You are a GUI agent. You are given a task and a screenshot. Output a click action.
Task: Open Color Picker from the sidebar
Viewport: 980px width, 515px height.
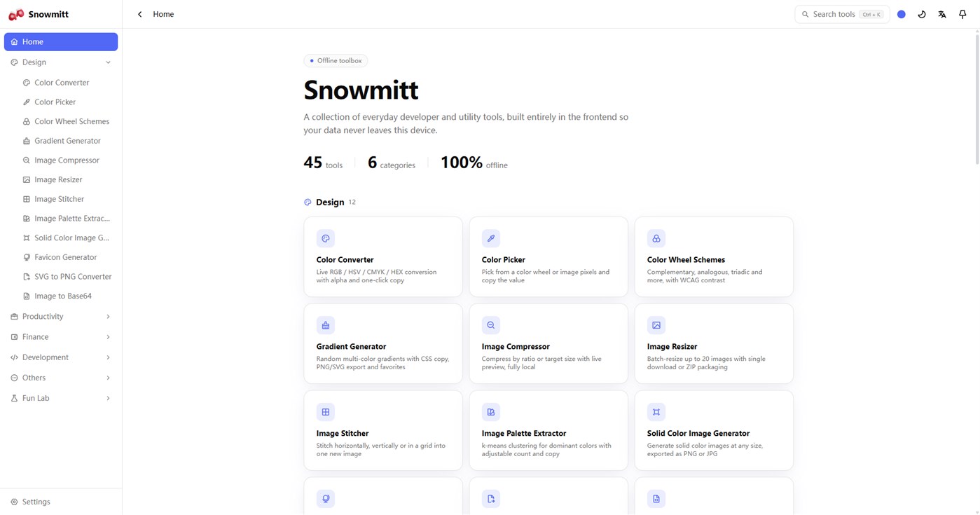[x=67, y=102]
